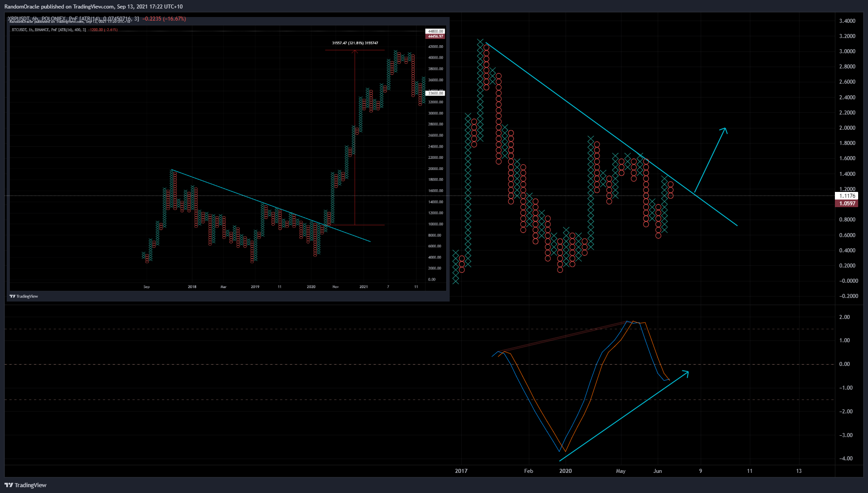Click the 2.4000 price axis label
This screenshot has width=868, height=493.
point(847,98)
